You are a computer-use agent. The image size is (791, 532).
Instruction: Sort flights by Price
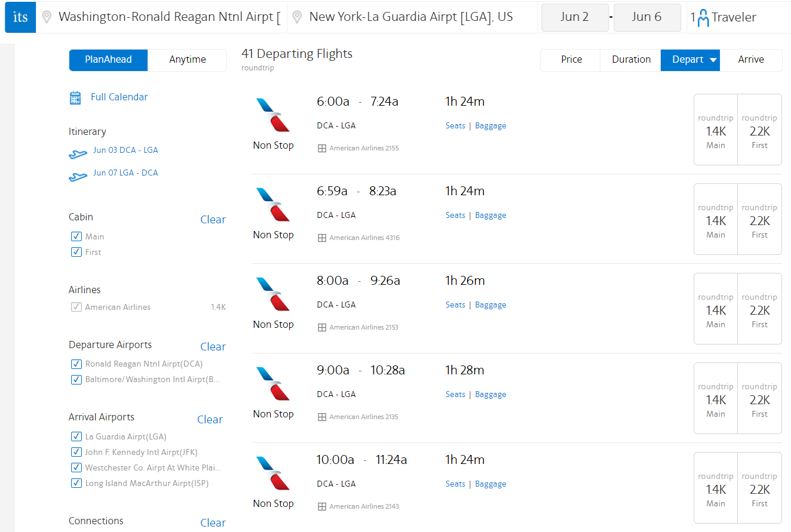[x=571, y=60]
